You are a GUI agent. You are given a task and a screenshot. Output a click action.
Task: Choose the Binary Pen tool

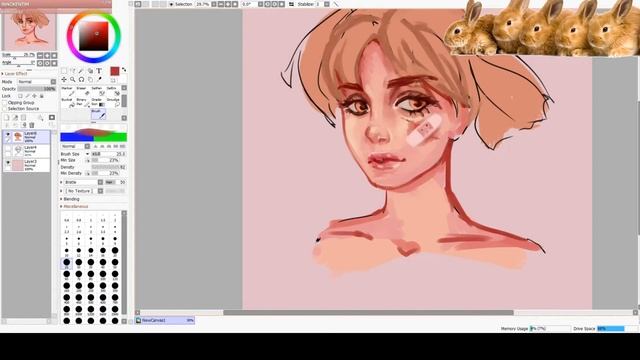point(82,102)
